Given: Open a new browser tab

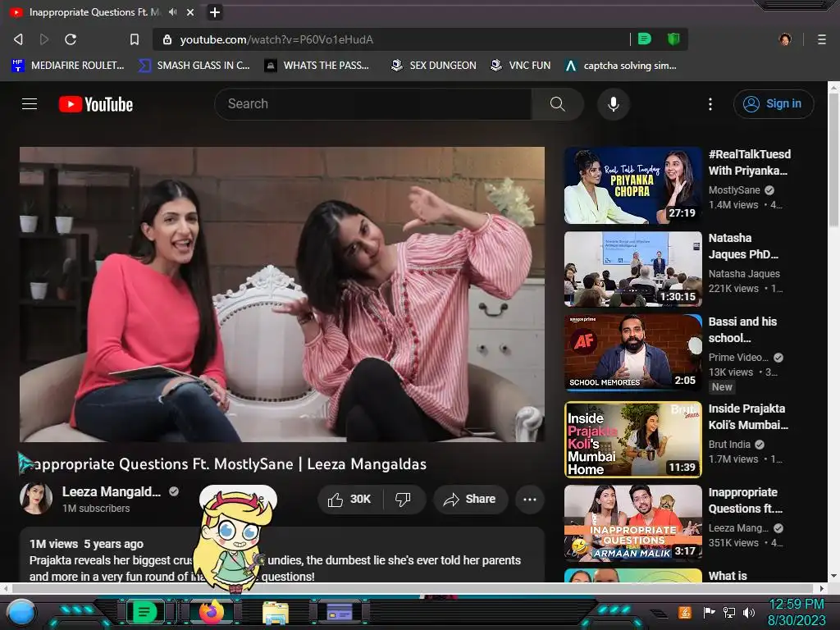Looking at the screenshot, I should pyautogui.click(x=214, y=11).
